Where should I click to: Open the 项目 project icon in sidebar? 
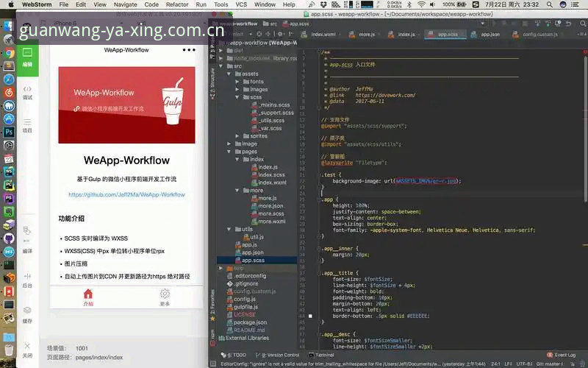coord(27,126)
